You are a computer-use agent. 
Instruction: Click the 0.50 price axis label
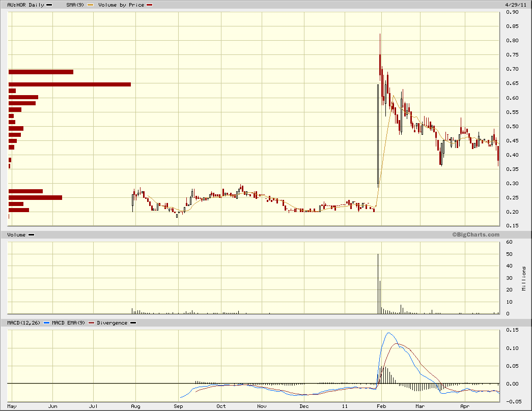tap(512, 127)
